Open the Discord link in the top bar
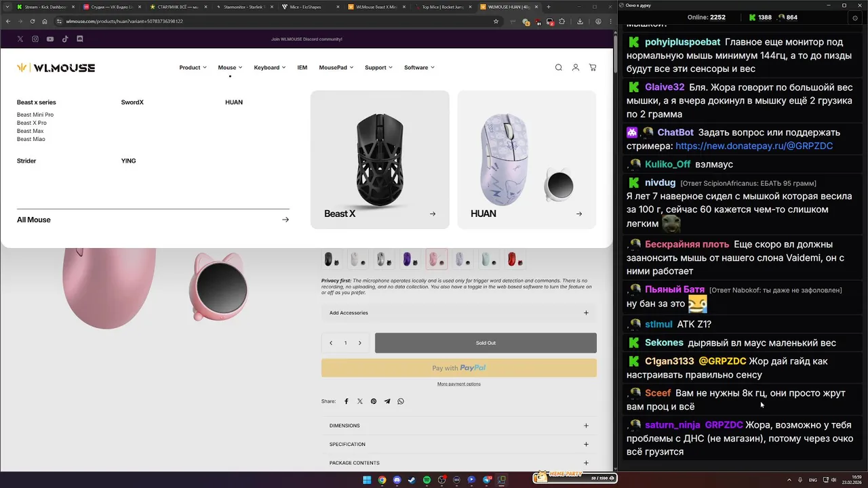This screenshot has width=868, height=488. 80,39
